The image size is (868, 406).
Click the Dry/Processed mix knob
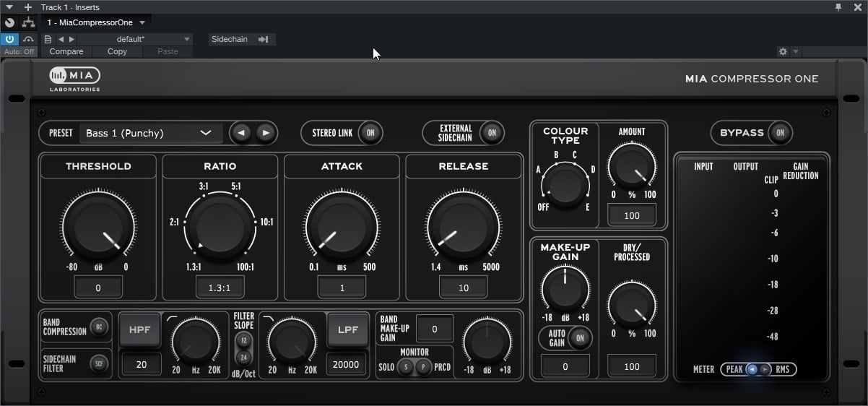(x=632, y=306)
